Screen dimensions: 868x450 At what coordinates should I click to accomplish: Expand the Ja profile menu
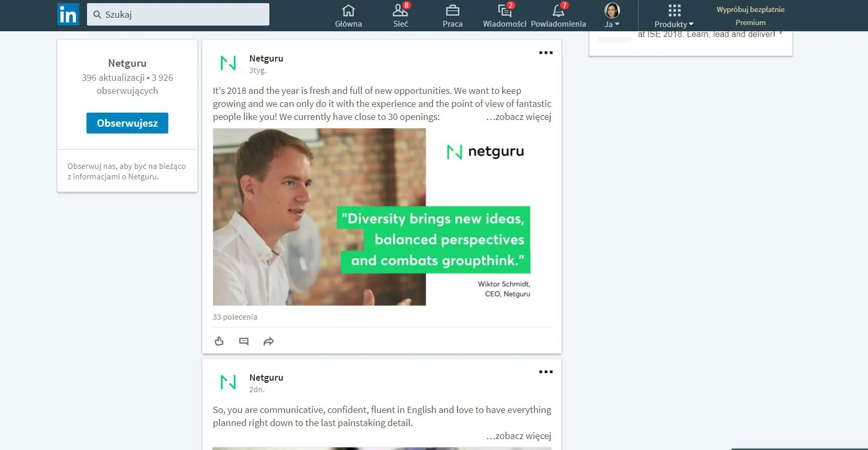pyautogui.click(x=612, y=16)
